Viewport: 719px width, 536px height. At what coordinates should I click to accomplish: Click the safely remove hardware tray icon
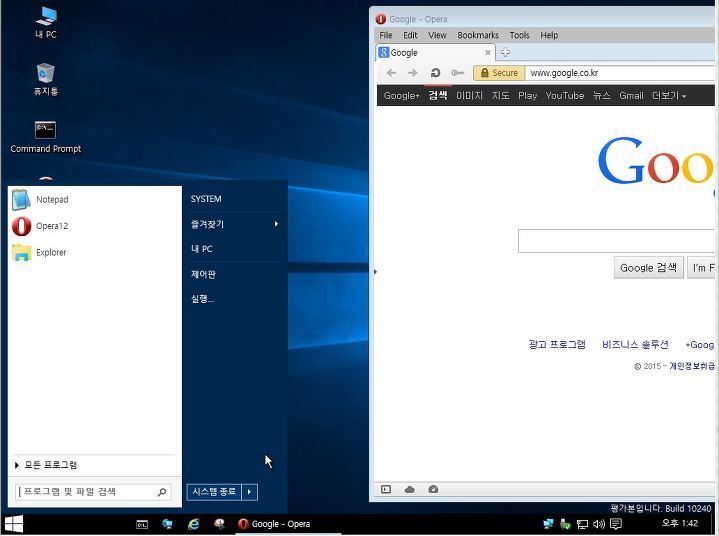pos(565,524)
